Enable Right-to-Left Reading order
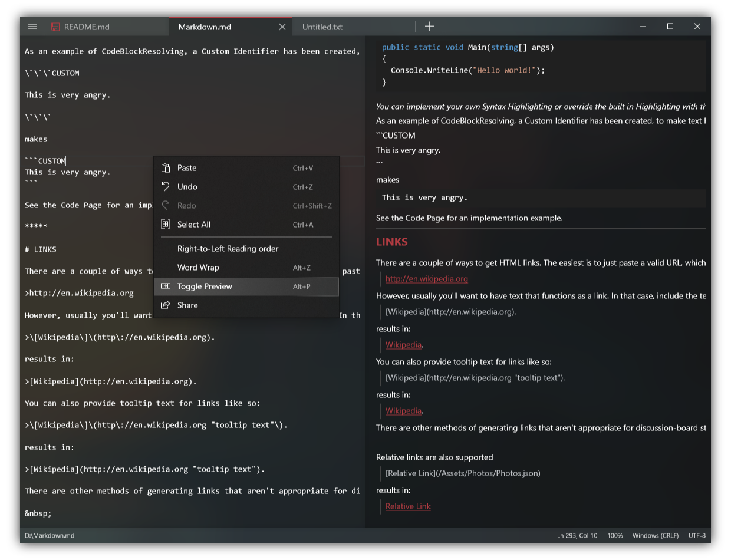The image size is (731, 560). point(228,248)
